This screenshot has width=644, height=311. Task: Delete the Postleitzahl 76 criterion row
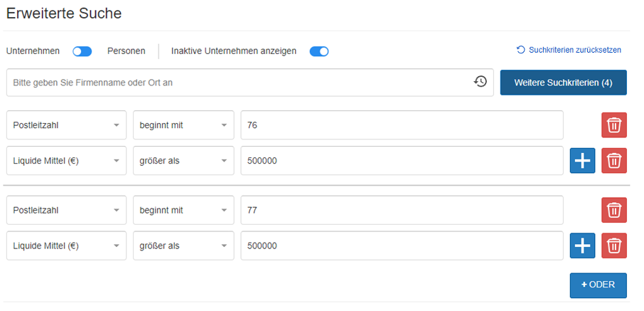[x=614, y=125]
